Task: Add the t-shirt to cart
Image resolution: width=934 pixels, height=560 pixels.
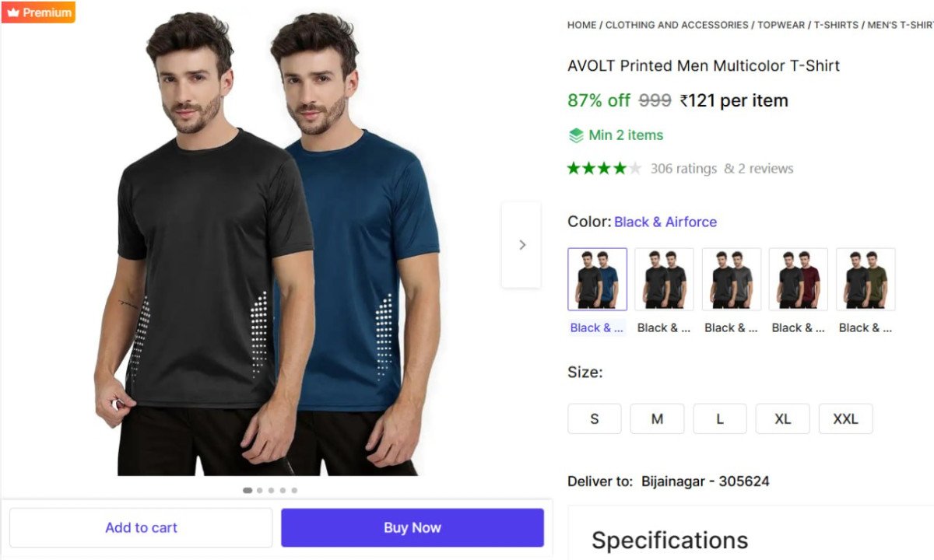Action: pos(141,527)
